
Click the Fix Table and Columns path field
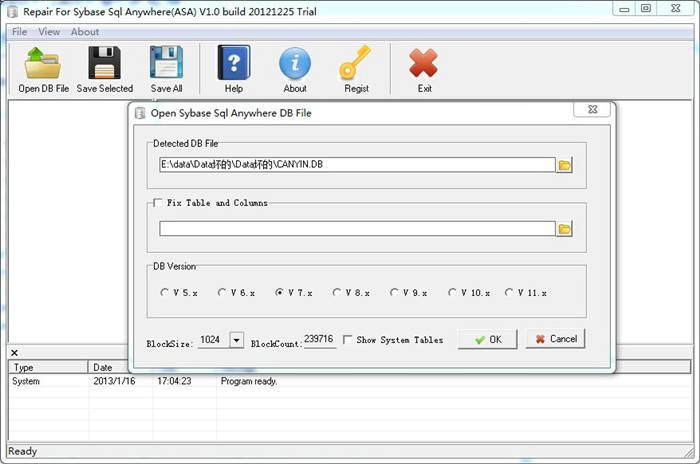coord(357,229)
